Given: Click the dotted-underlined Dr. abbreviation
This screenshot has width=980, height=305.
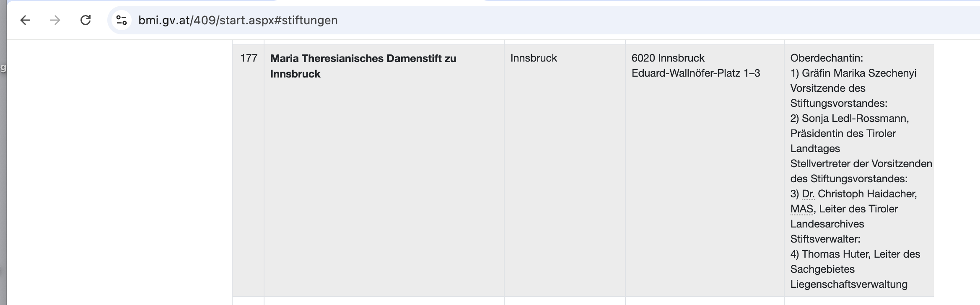Looking at the screenshot, I should click(x=808, y=194).
